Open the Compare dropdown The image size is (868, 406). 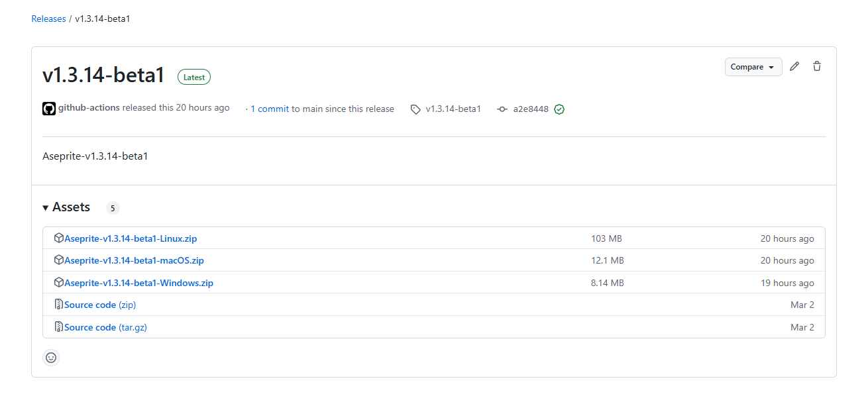753,67
